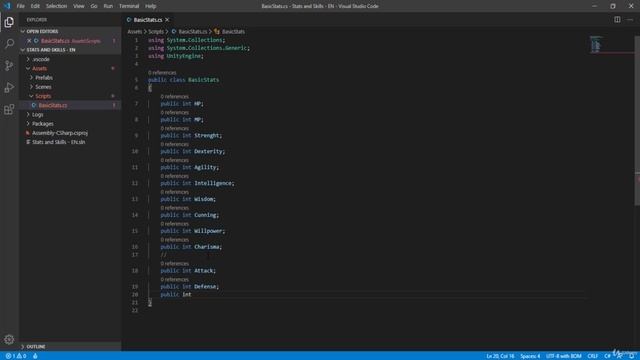Click the CRLF line ending item
The height and width of the screenshot is (360, 640).
(592, 356)
